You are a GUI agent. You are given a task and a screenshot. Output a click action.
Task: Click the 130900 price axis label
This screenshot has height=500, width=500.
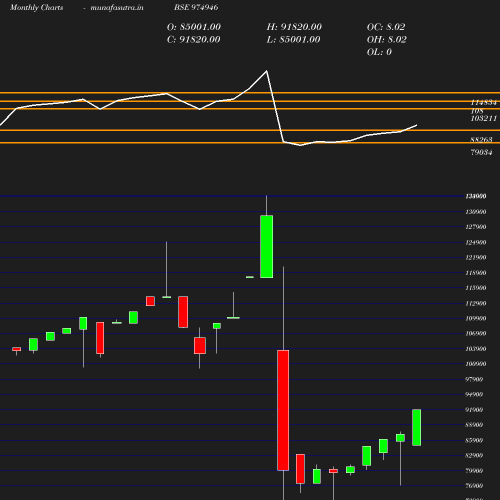pyautogui.click(x=476, y=212)
